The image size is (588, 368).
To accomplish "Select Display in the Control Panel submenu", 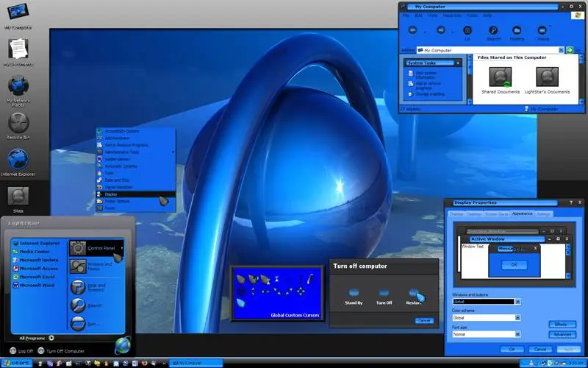I will click(x=136, y=194).
